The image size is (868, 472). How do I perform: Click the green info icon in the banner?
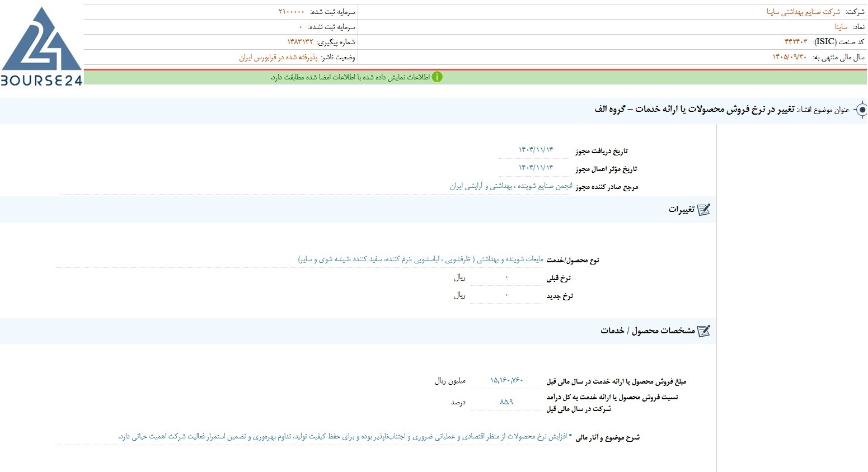pos(437,77)
